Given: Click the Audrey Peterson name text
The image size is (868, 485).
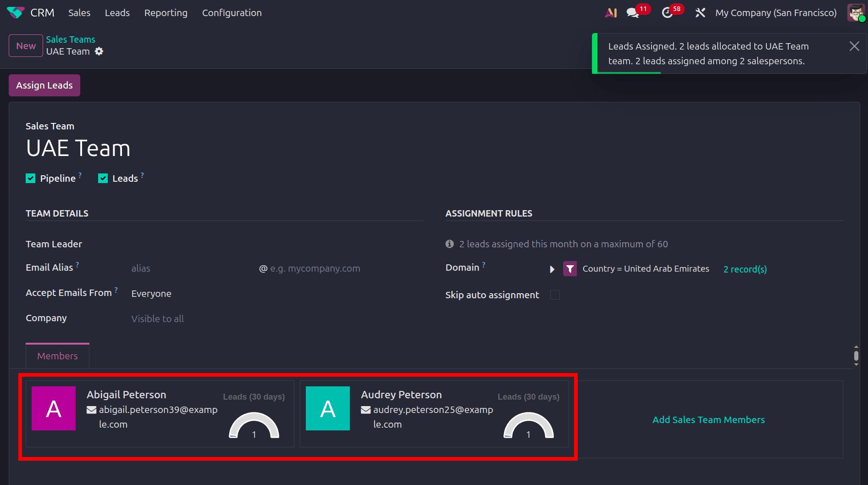Looking at the screenshot, I should tap(401, 395).
